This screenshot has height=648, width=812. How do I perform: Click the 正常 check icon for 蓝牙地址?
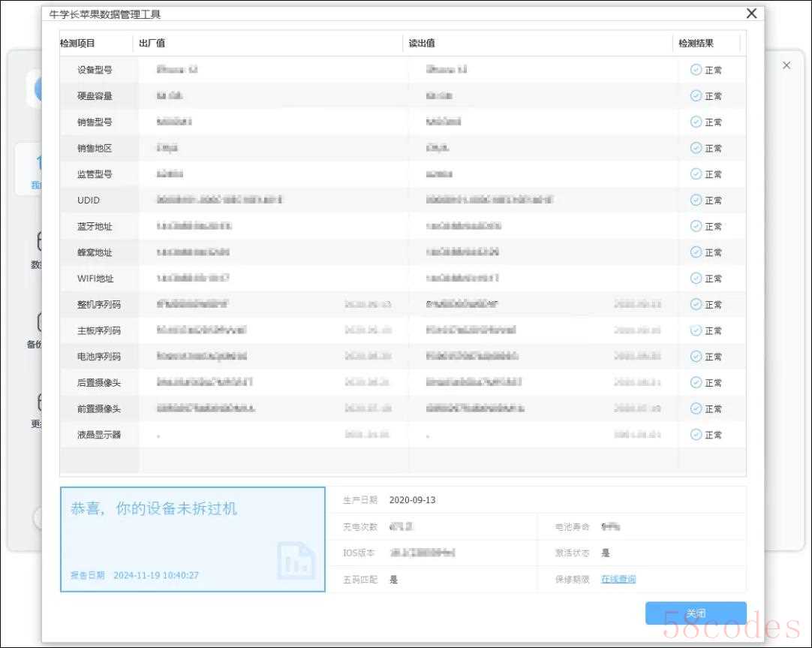(x=696, y=226)
